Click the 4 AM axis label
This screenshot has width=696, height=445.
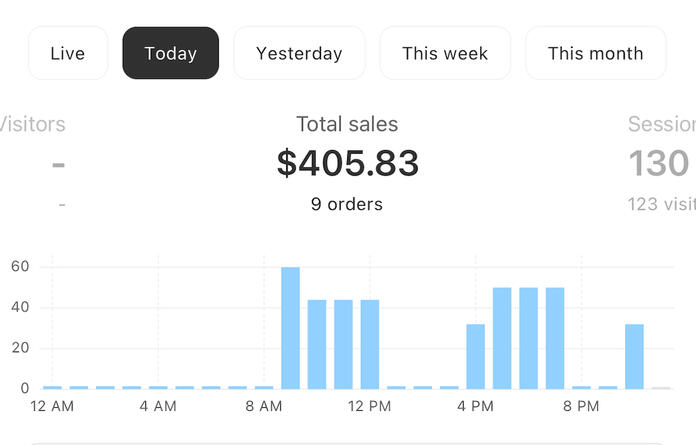[158, 407]
